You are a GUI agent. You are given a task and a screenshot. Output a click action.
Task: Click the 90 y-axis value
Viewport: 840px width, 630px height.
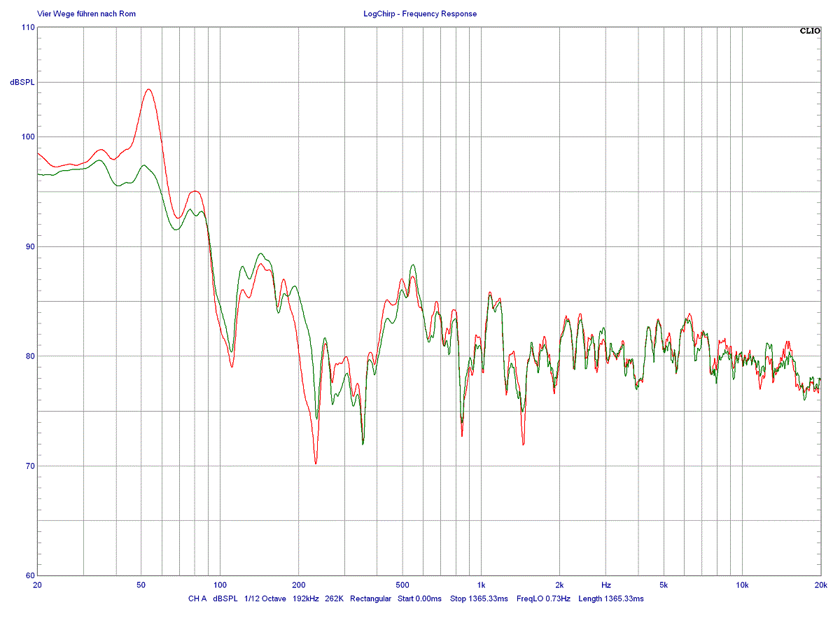point(30,246)
